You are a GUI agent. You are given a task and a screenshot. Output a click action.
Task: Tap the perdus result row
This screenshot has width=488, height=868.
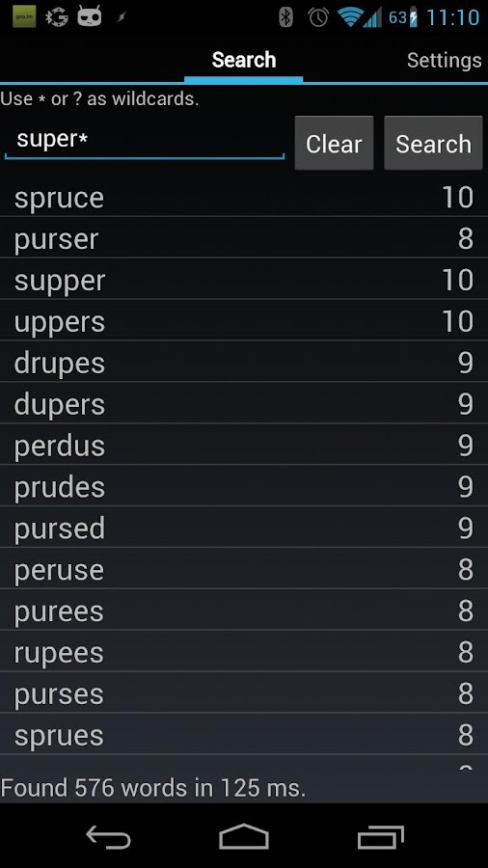244,445
